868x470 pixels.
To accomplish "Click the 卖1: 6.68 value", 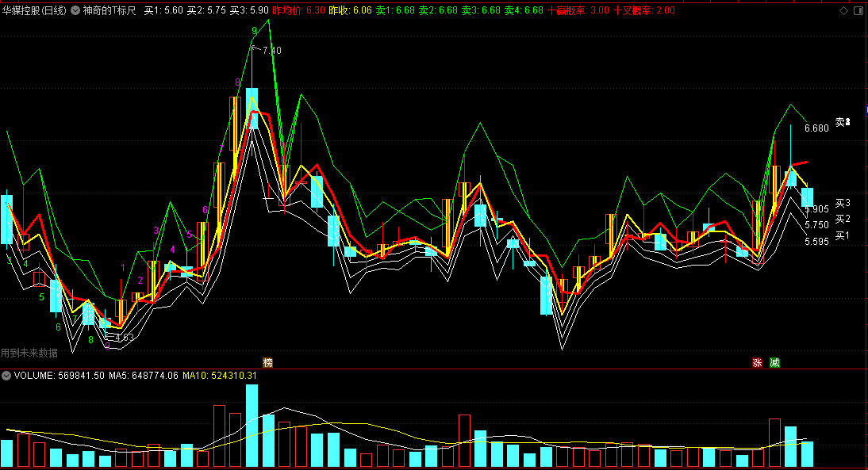I will pos(395,10).
